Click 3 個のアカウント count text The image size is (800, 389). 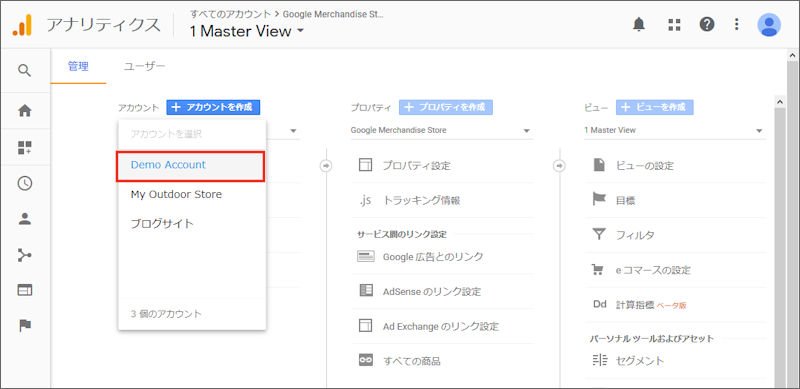(x=166, y=314)
